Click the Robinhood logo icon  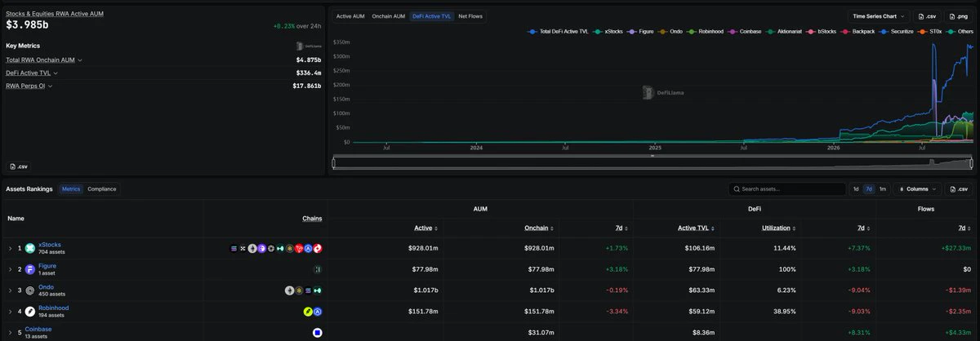pyautogui.click(x=30, y=312)
